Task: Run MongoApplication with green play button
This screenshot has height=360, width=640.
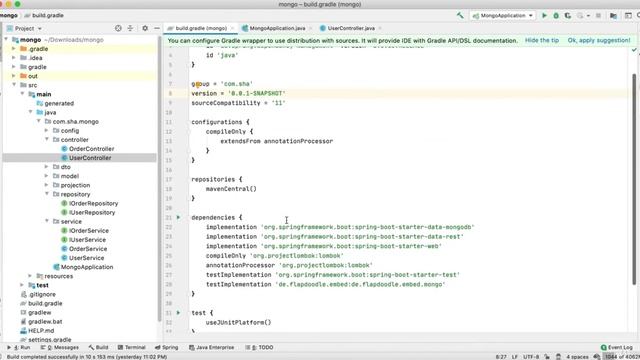Action: point(544,16)
